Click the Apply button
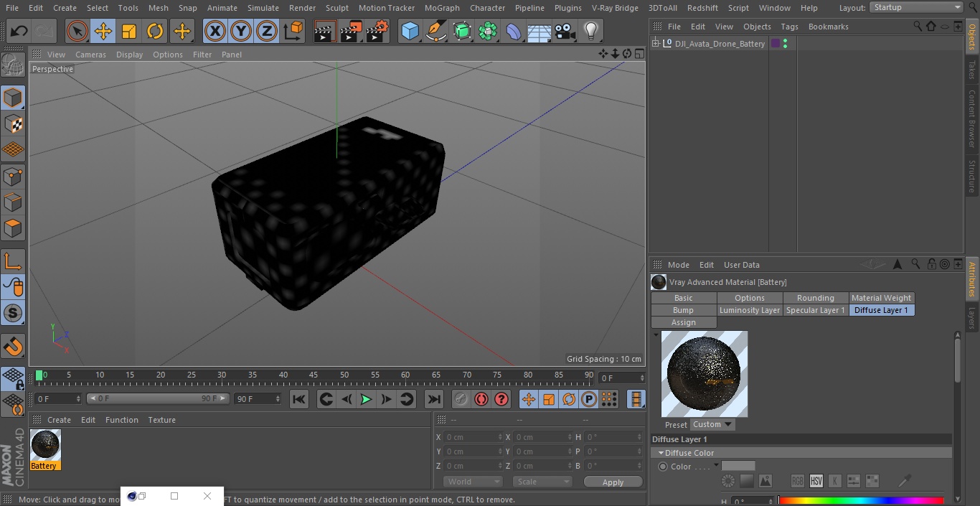Viewport: 980px width, 506px height. point(613,482)
